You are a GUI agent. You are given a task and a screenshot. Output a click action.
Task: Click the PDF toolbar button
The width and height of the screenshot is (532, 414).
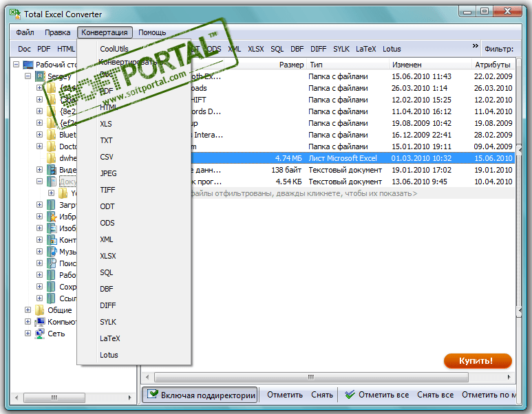[44, 49]
